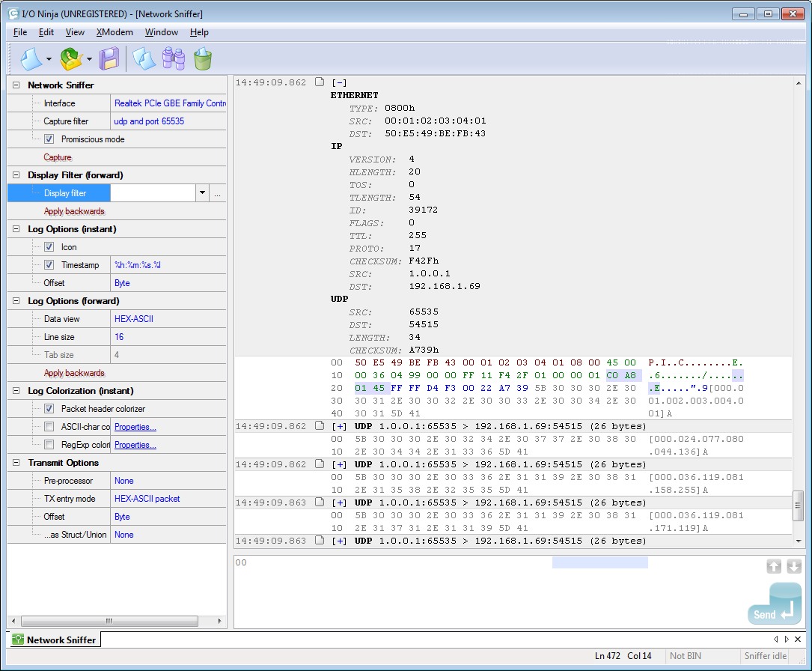Save the log using the floppy disk icon
Viewport: 812px width, 671px height.
109,58
